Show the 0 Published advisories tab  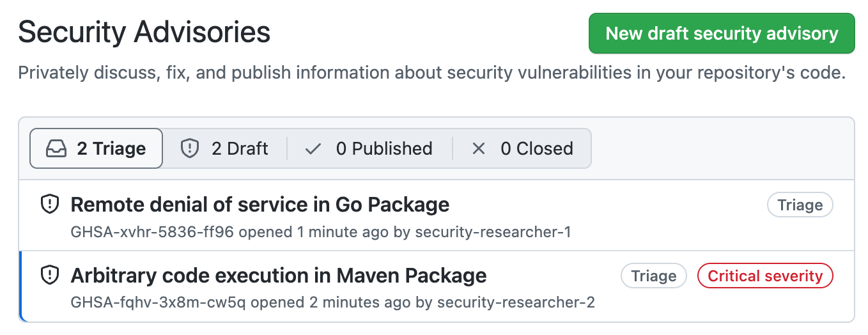pyautogui.click(x=384, y=149)
